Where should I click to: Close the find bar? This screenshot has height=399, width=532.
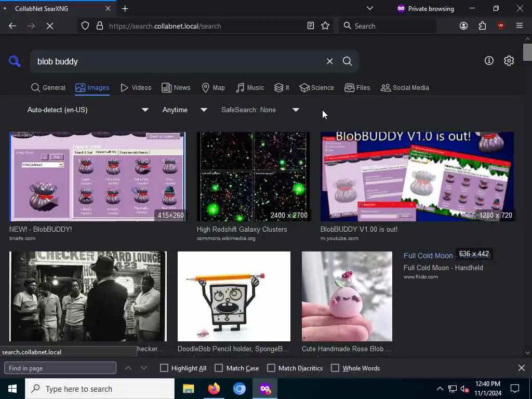tap(522, 368)
